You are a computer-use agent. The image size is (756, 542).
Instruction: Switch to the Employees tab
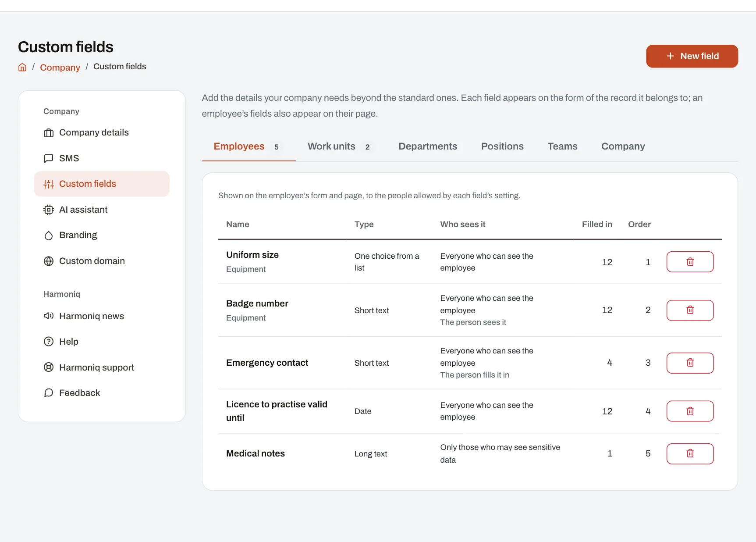click(248, 146)
